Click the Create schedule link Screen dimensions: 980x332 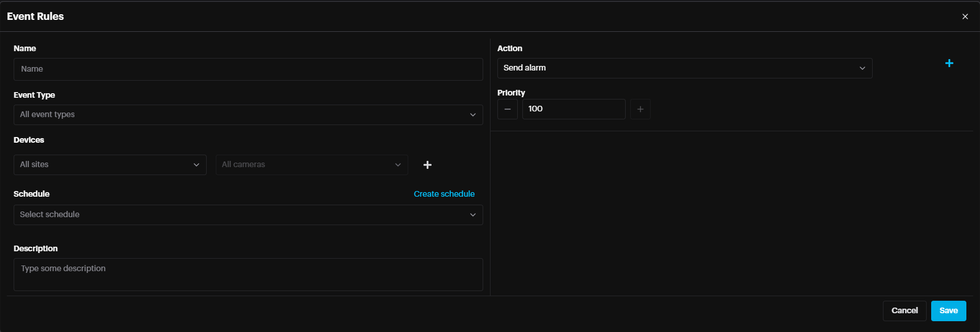[x=444, y=194]
